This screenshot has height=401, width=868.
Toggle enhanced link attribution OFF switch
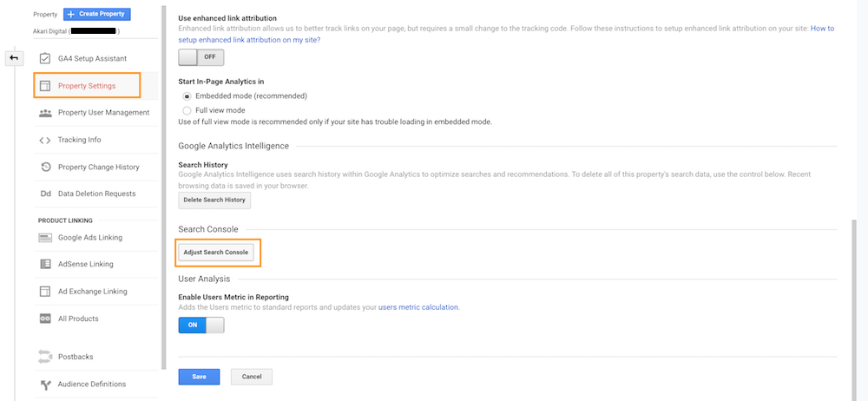201,57
